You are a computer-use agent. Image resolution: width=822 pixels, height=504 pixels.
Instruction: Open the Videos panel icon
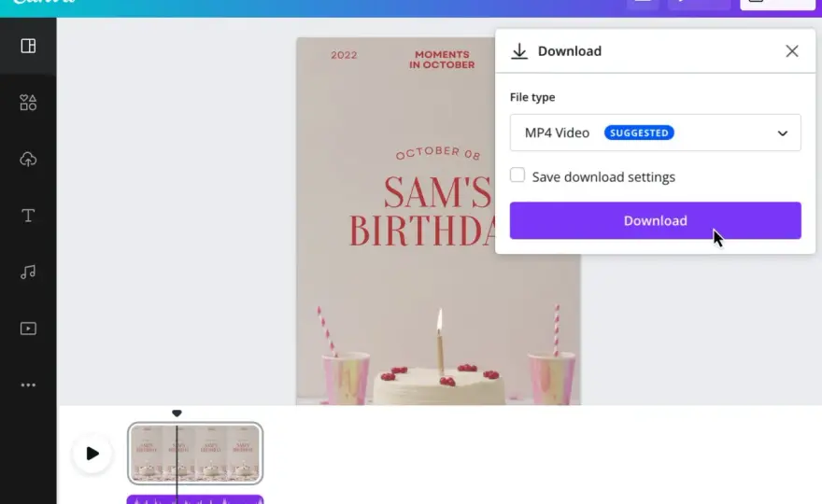(x=28, y=329)
